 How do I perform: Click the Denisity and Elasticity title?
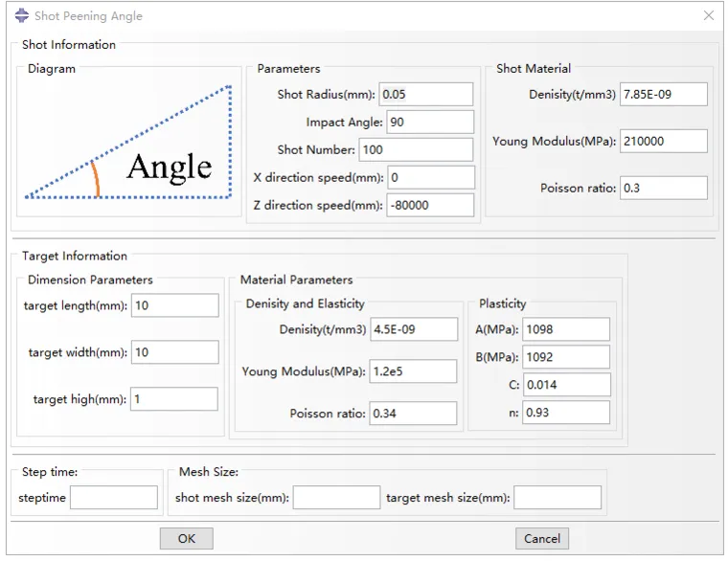[305, 303]
